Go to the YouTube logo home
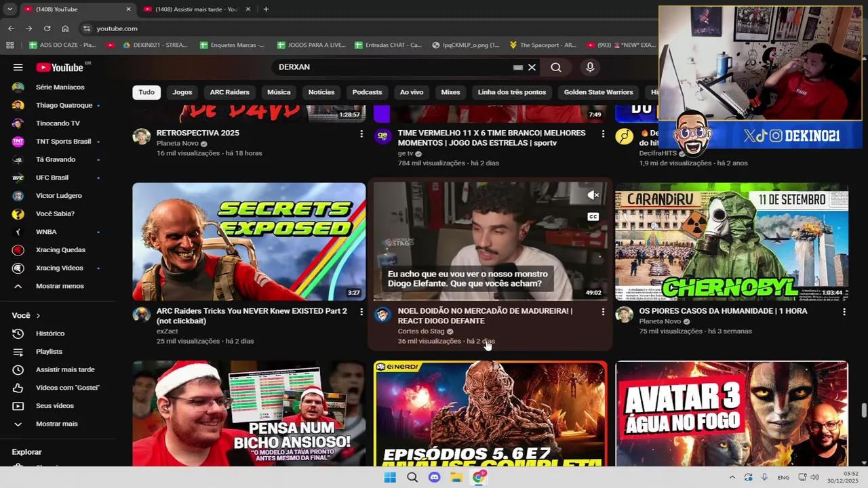This screenshot has width=868, height=488. [x=60, y=67]
